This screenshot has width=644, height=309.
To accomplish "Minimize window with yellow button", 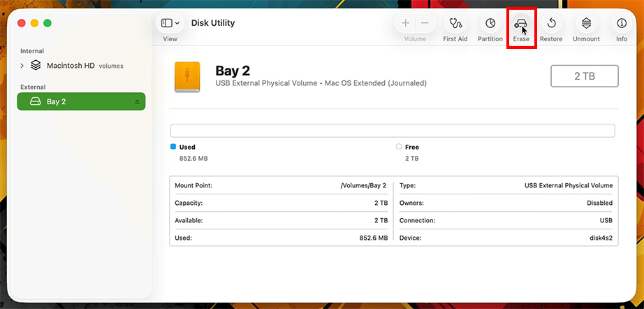I will pos(34,24).
